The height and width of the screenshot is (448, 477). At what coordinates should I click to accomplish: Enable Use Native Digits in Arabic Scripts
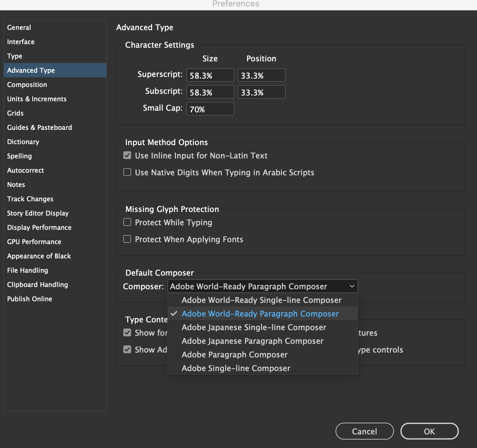[x=127, y=172]
